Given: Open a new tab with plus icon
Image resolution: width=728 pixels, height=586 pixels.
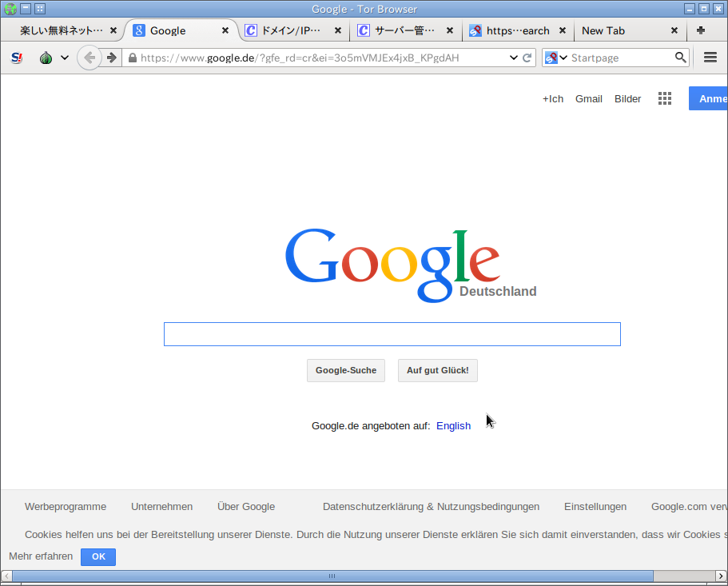Looking at the screenshot, I should [701, 30].
